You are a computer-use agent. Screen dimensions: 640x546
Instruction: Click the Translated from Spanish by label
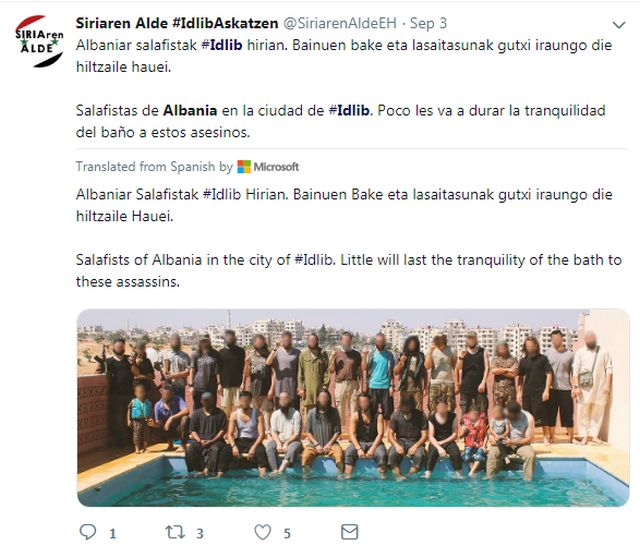click(154, 166)
